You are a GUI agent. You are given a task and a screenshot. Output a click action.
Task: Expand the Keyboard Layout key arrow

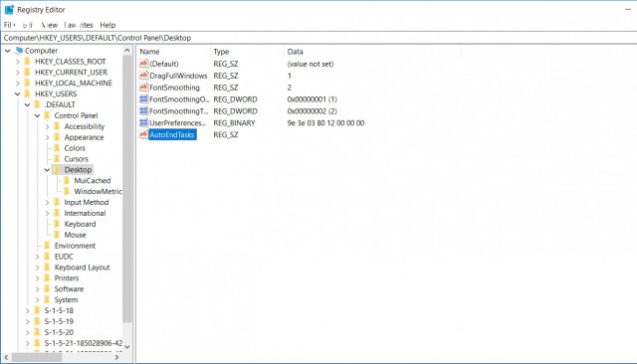click(37, 268)
